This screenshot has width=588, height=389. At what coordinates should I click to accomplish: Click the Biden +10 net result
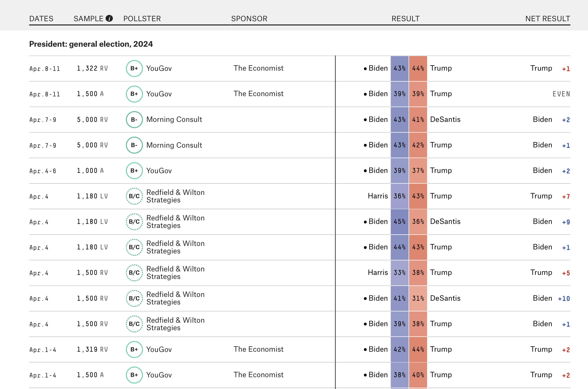[x=564, y=299]
